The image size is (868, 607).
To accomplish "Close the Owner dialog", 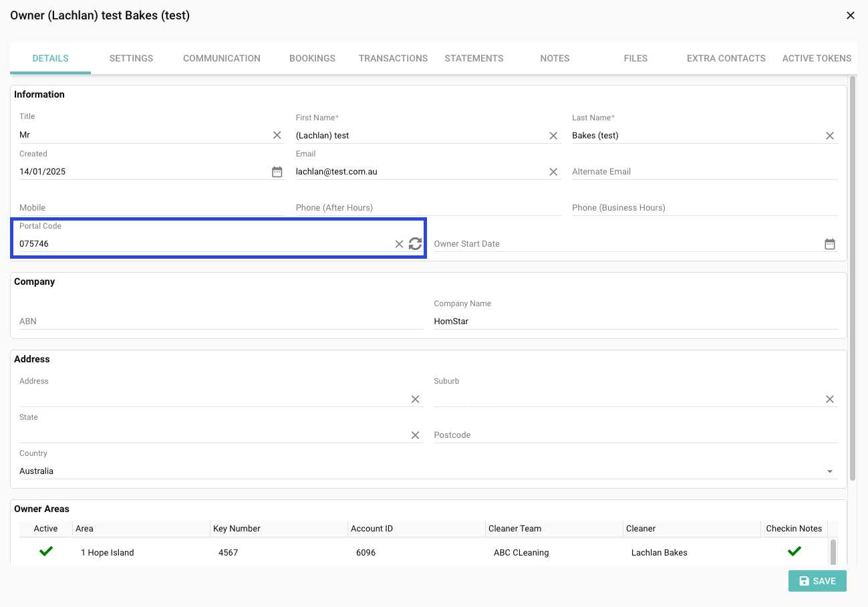I will click(850, 15).
